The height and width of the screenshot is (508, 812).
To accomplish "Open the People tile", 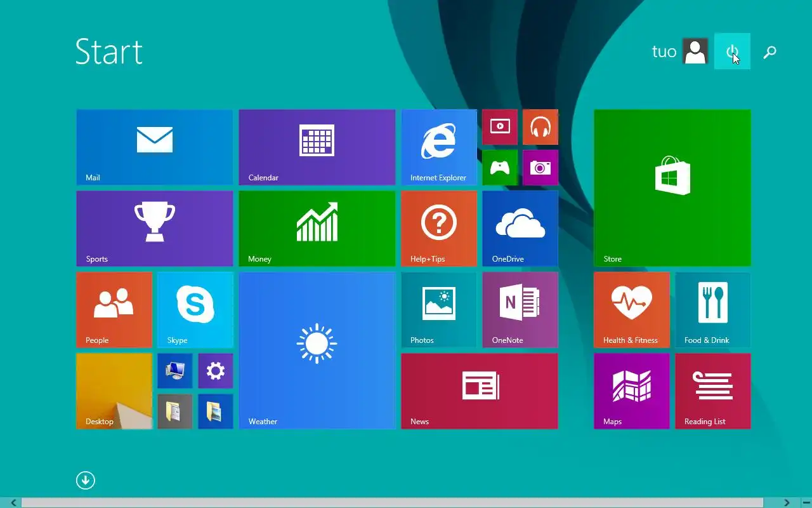I will coord(114,310).
